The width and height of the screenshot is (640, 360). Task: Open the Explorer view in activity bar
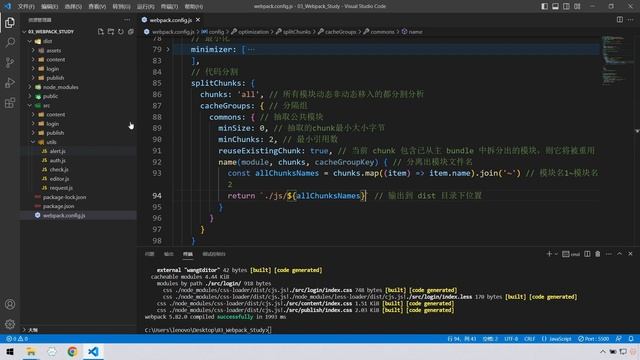point(10,22)
